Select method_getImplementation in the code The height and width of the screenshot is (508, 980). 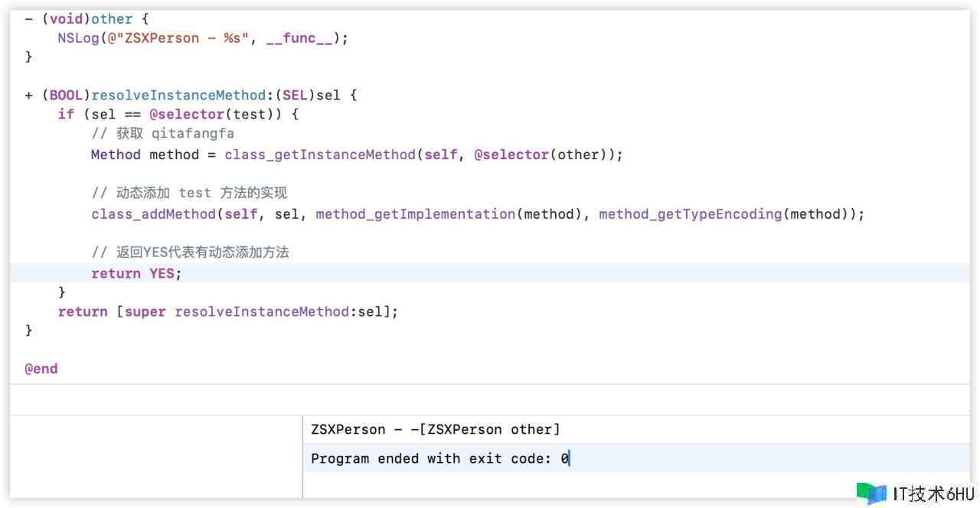[415, 214]
